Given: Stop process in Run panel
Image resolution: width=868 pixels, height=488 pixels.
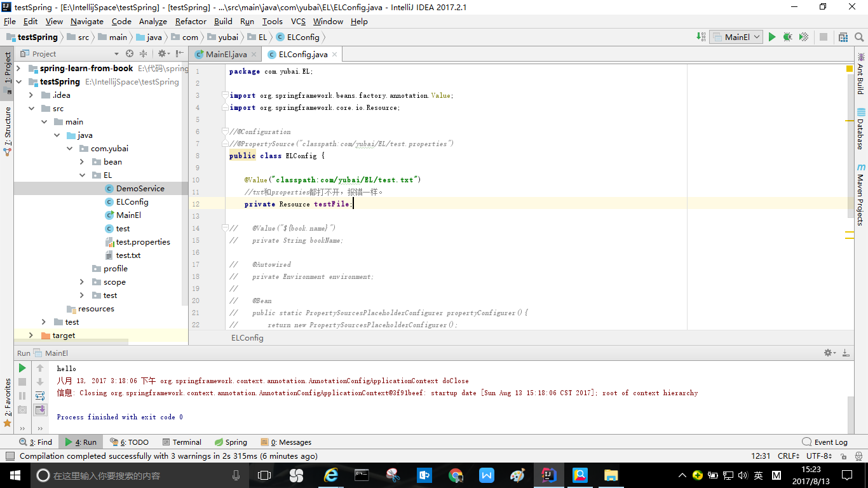Looking at the screenshot, I should pyautogui.click(x=22, y=382).
